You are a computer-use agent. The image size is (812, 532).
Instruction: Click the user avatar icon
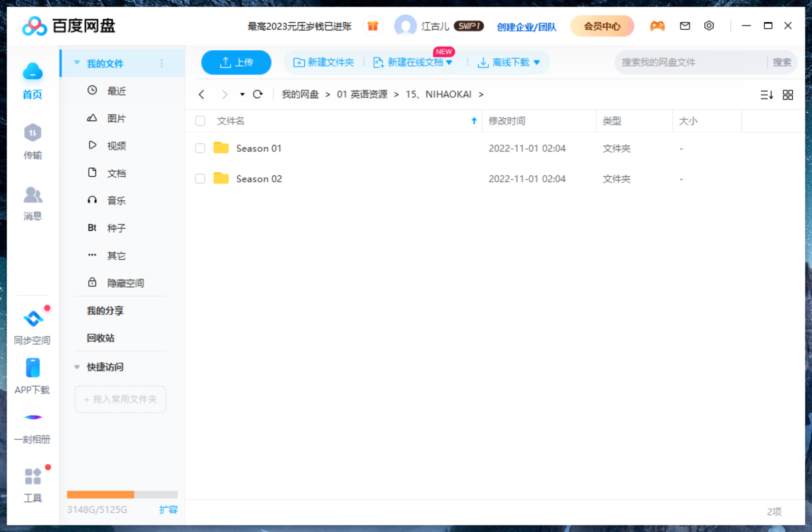[x=405, y=25]
